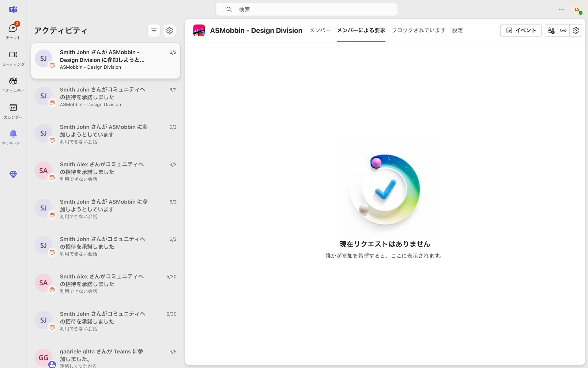Image resolution: width=588 pixels, height=368 pixels.
Task: Open community settings gear icon
Action: pos(576,30)
